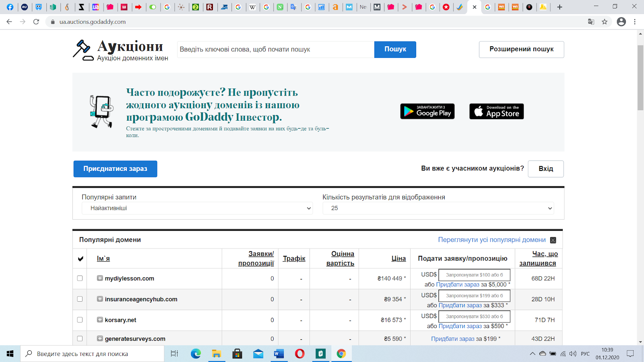
Task: Launch Opera browser from the taskbar
Action: click(x=300, y=354)
